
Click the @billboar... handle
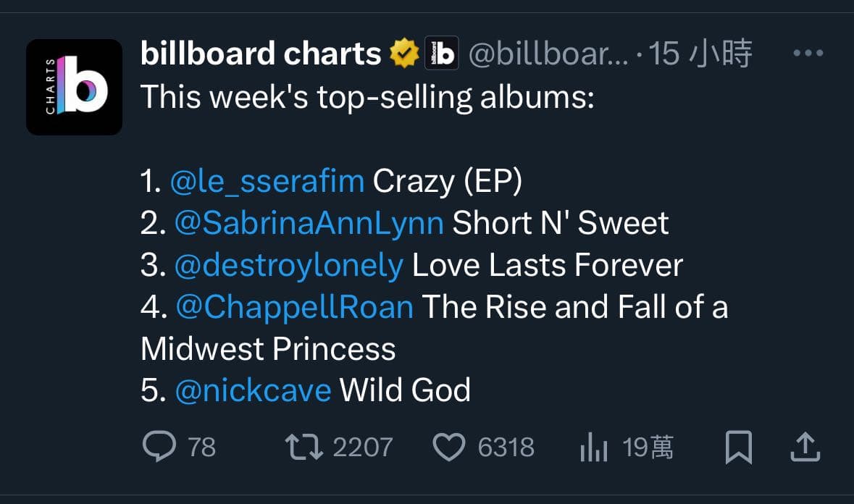(x=548, y=54)
